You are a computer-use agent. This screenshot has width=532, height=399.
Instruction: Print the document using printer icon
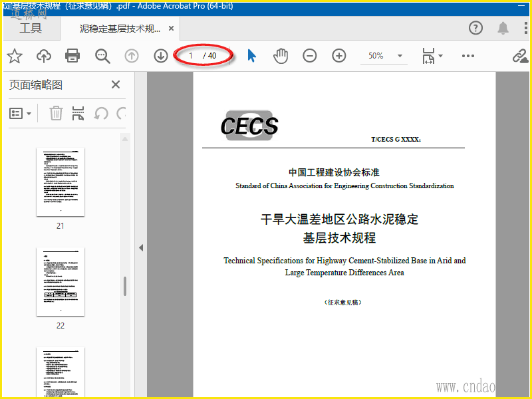click(x=72, y=56)
